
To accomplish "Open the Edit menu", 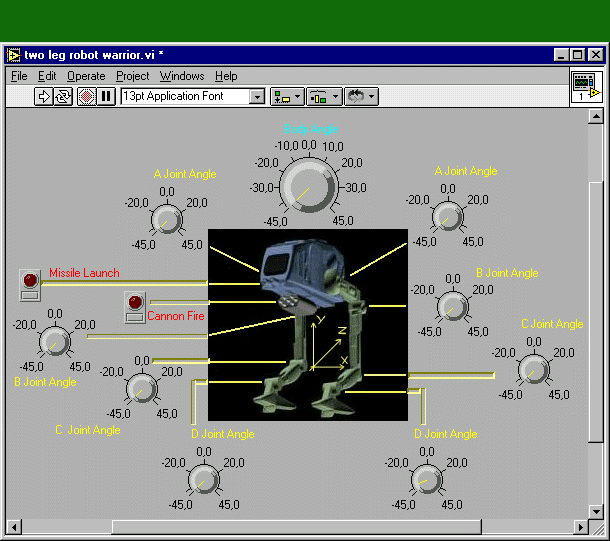I will click(47, 76).
